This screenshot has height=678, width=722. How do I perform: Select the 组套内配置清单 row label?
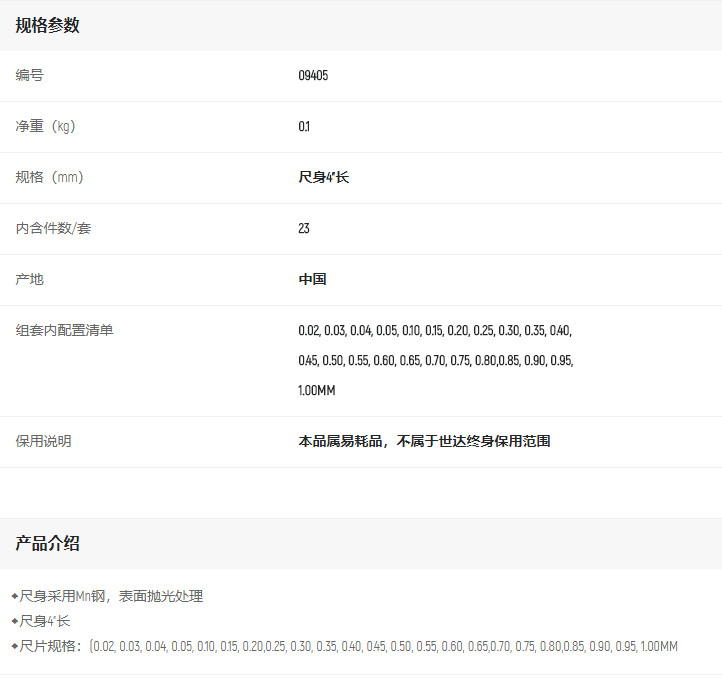(x=64, y=331)
